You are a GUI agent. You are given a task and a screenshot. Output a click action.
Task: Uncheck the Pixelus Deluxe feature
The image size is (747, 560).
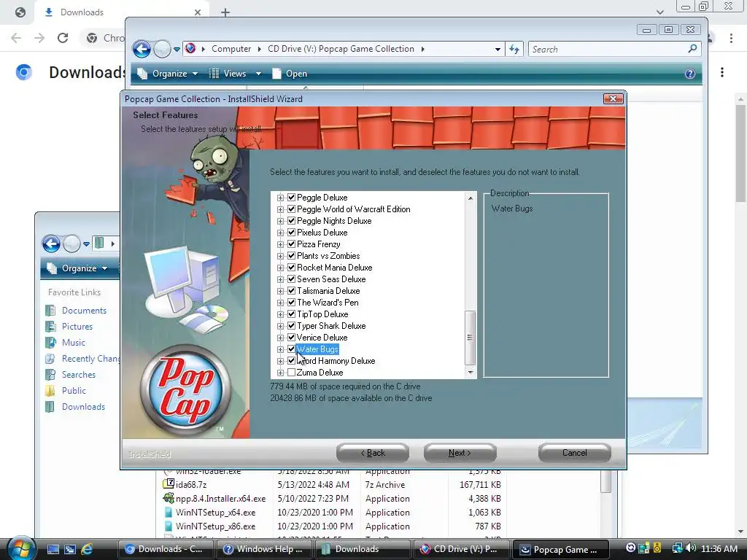point(292,233)
